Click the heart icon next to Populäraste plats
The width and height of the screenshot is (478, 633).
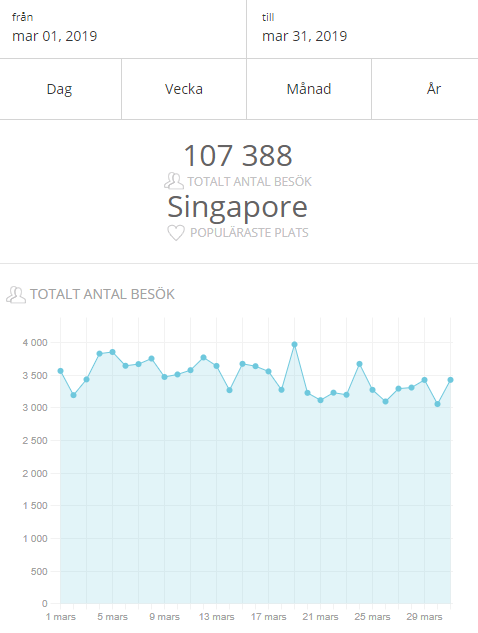tap(176, 233)
